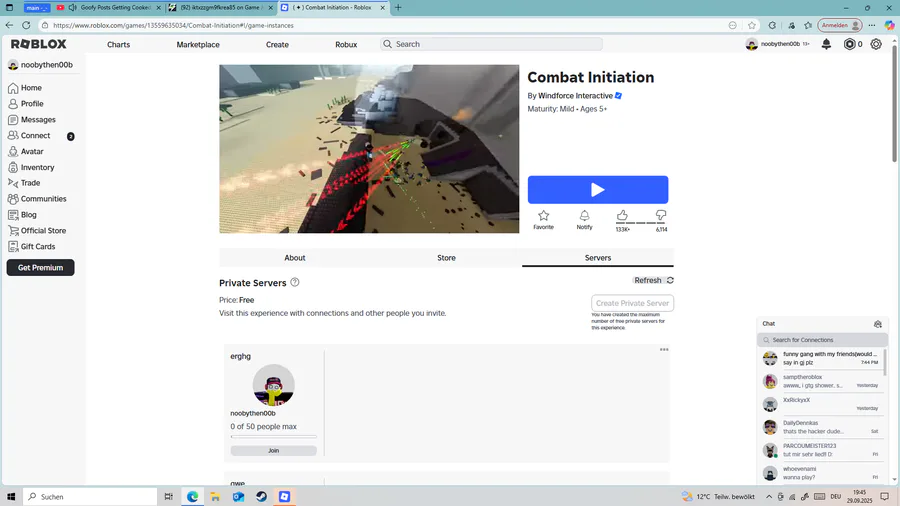Open the three-dot menu for erghg server
The width and height of the screenshot is (900, 506).
pyautogui.click(x=664, y=349)
